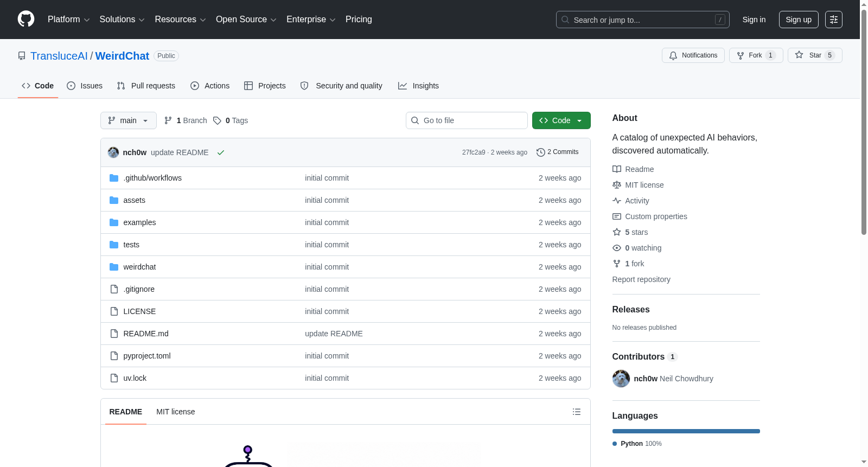Switch to the MIT license file tab
The image size is (868, 467).
click(x=176, y=412)
